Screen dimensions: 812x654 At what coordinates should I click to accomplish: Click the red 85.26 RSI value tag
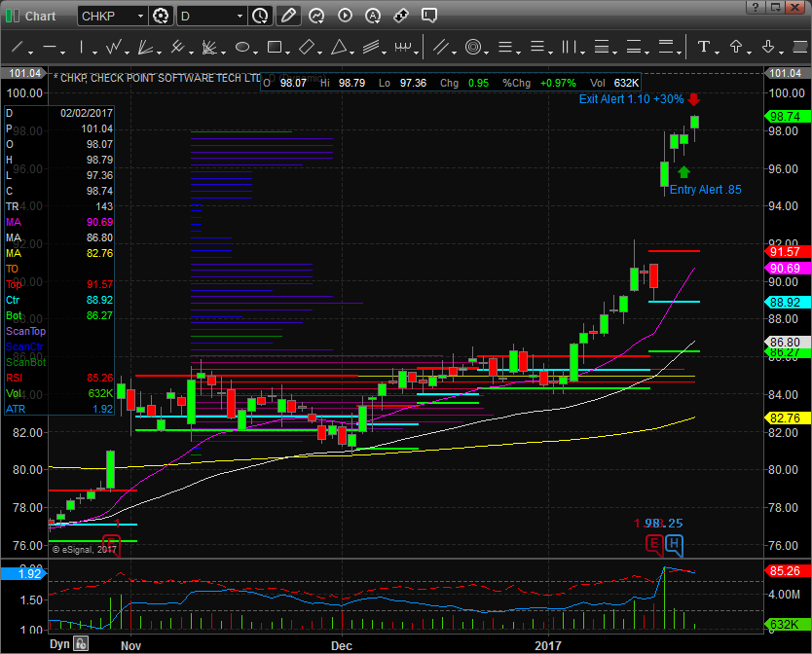[787, 570]
